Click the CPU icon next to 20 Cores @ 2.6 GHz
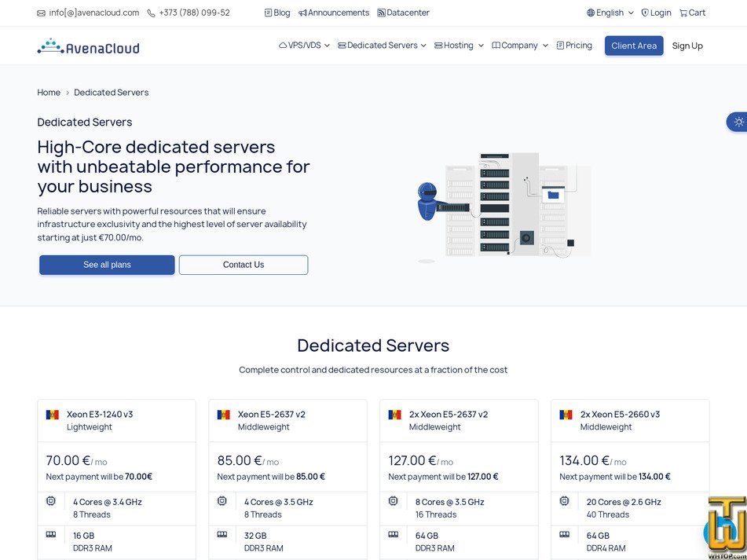Viewport: 747px width, 560px height. [565, 501]
